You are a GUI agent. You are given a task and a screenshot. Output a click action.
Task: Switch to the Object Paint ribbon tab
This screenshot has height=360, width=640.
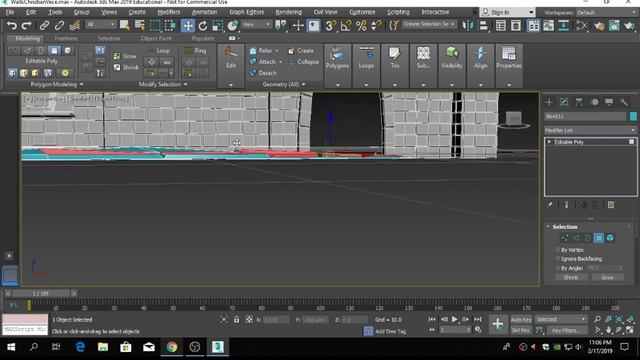pos(156,38)
